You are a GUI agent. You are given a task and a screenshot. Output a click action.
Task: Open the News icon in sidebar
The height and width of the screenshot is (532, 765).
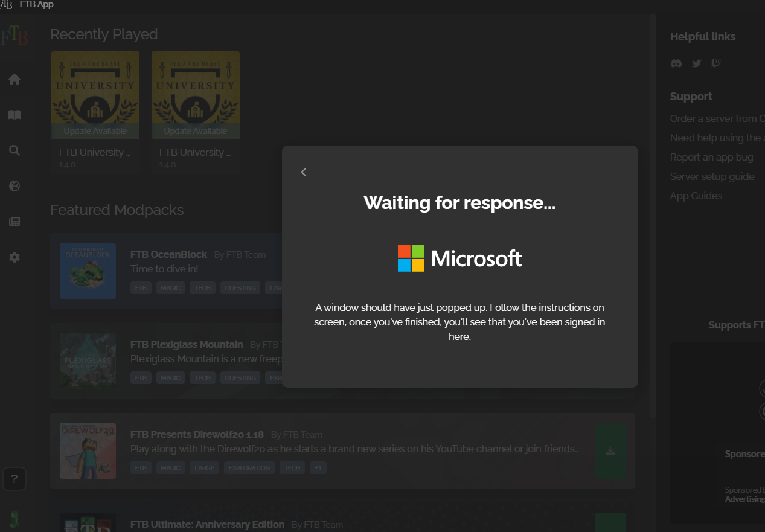click(x=14, y=222)
